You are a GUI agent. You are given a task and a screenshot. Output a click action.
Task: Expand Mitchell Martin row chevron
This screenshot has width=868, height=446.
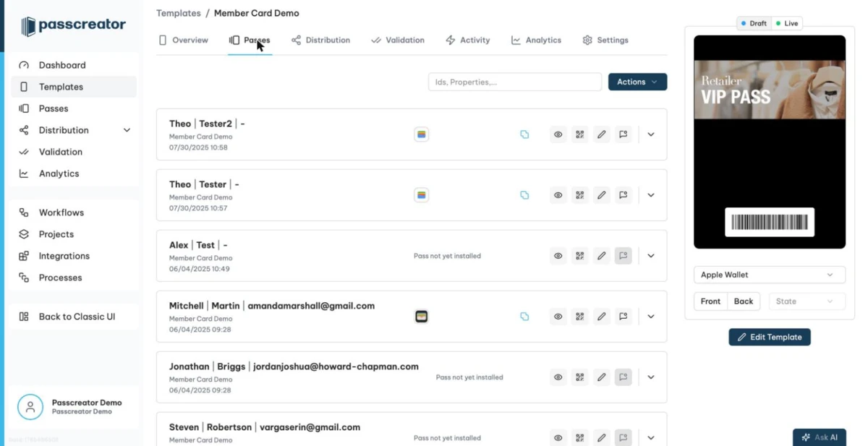point(651,317)
